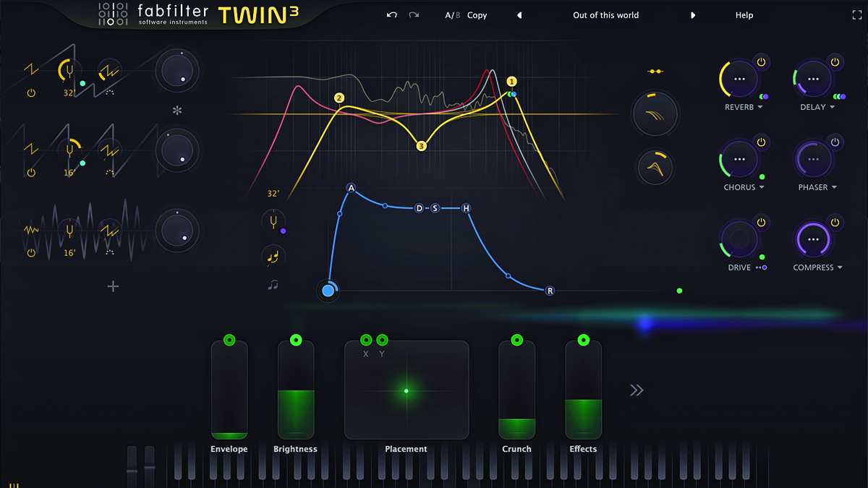868x488 pixels.
Task: Click the Y source button on Placement pad
Action: 382,340
